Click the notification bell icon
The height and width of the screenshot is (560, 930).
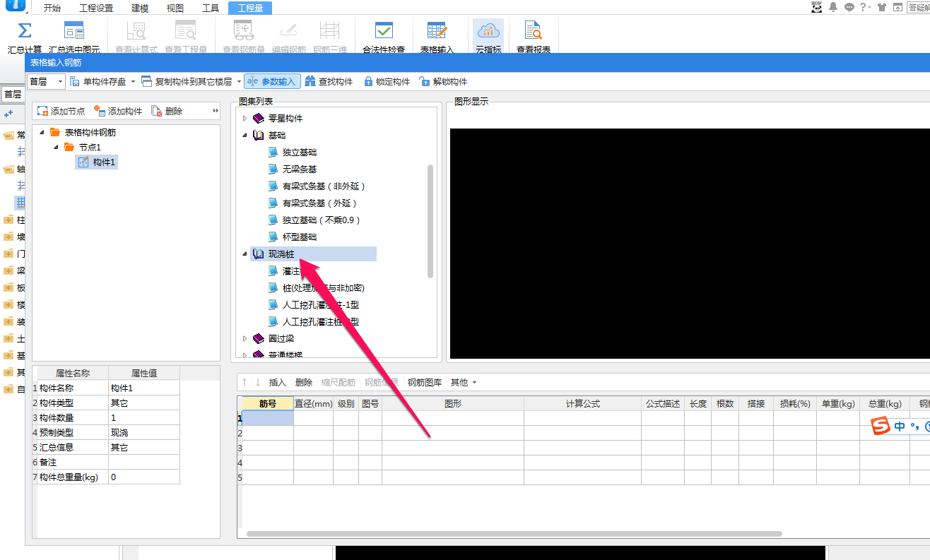point(833,7)
